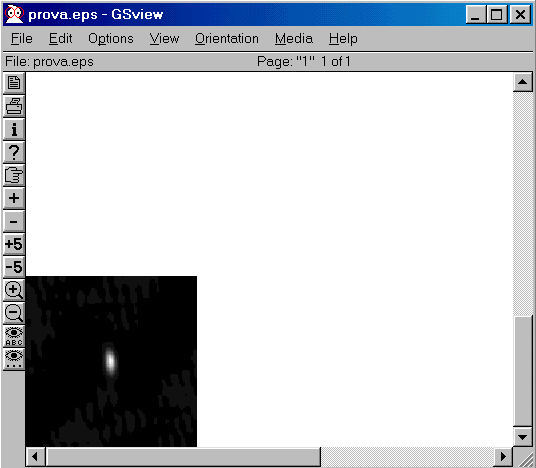
Task: Click the question mark help icon
Action: 14,152
